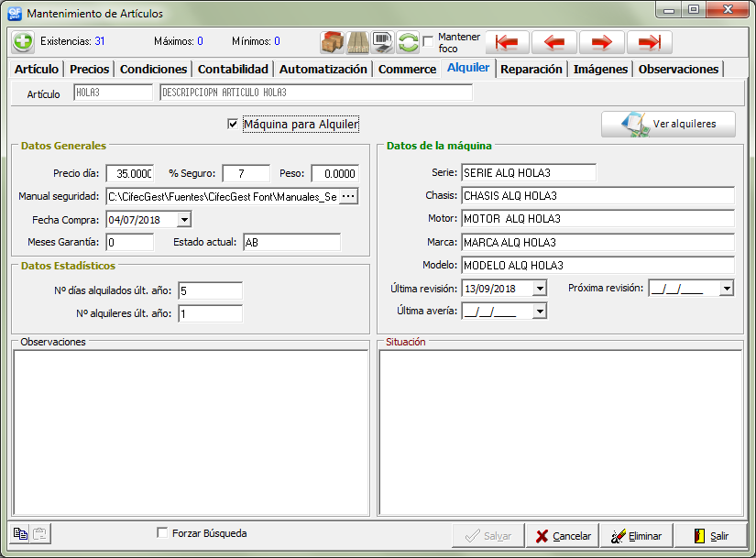Switch to the Imágenes tab
Screen dimensions: 756x558
click(600, 69)
